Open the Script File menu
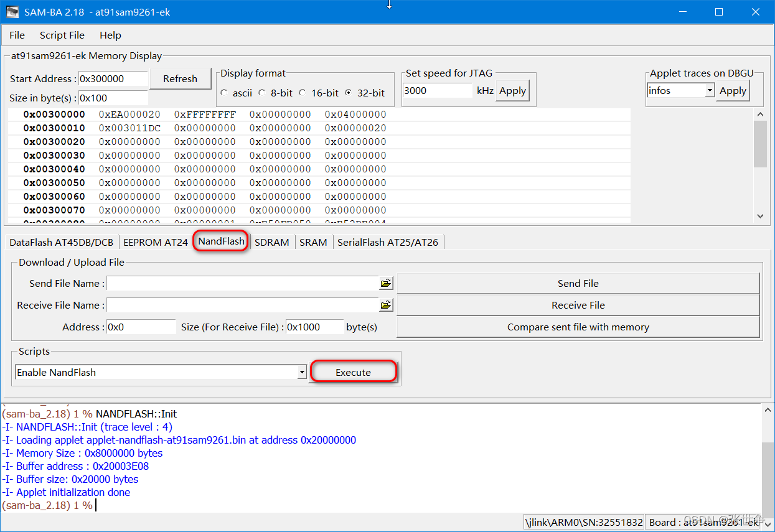Viewport: 775px width, 532px height. pyautogui.click(x=62, y=35)
